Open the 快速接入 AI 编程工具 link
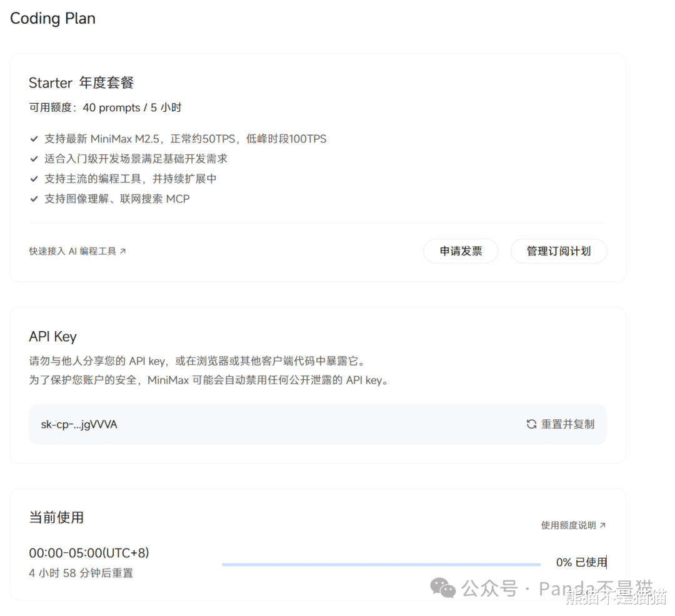Screen dimensions: 675x616 pos(77,251)
